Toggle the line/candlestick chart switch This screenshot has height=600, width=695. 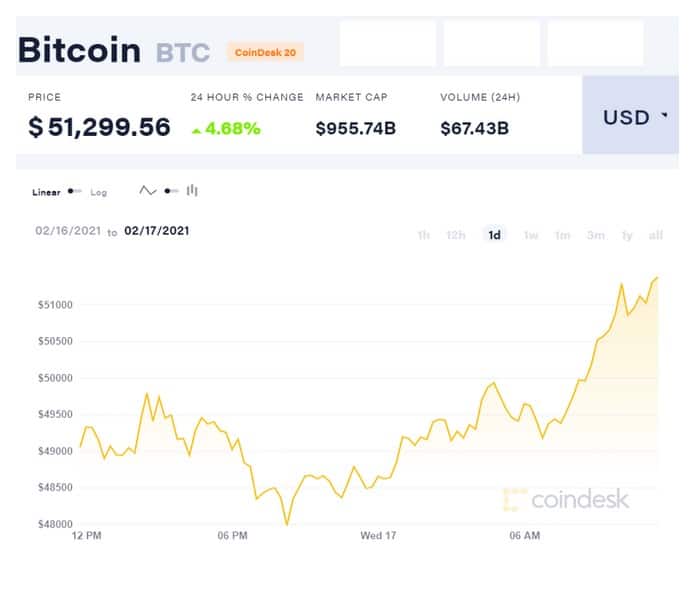click(171, 191)
